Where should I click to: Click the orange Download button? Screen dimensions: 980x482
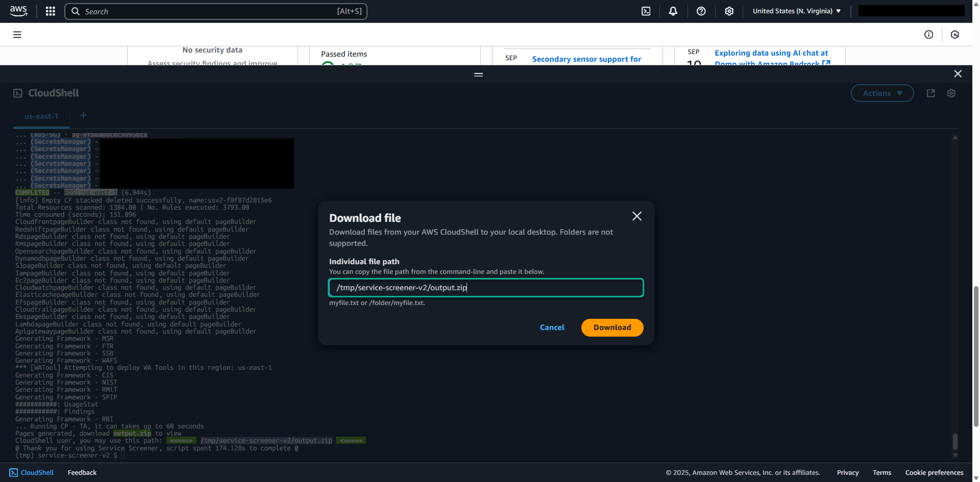(612, 327)
